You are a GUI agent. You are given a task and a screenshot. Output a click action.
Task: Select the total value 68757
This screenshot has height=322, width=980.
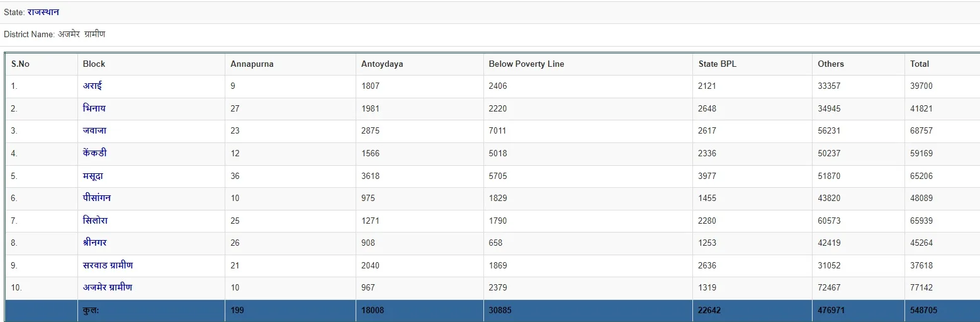click(x=921, y=131)
